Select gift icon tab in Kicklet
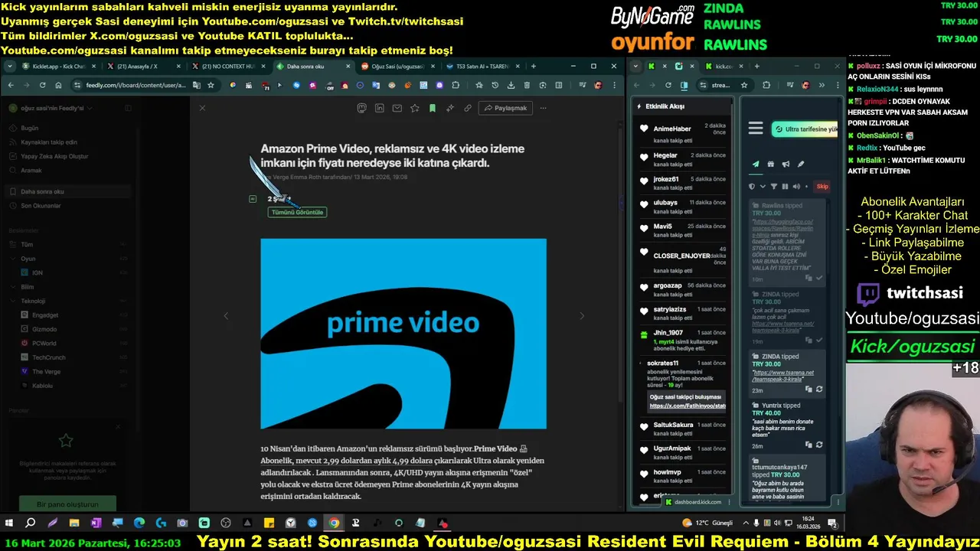 [771, 164]
